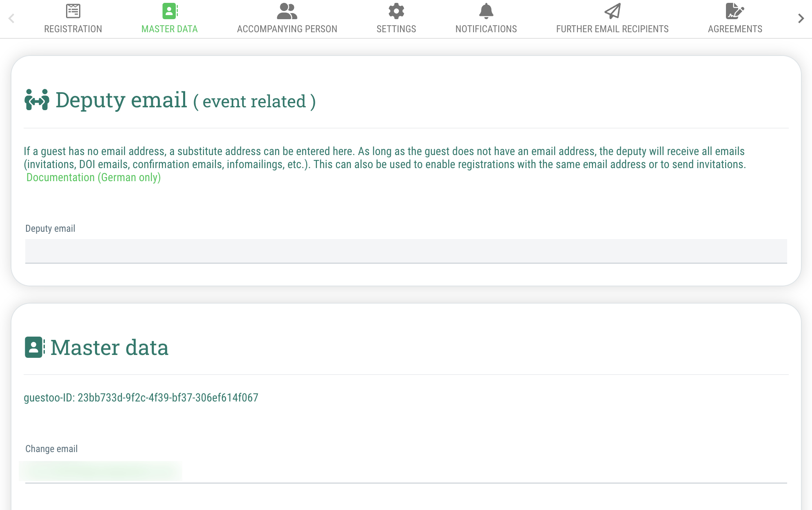This screenshot has height=510, width=812.
Task: Click the Deputy email field label
Action: (50, 228)
